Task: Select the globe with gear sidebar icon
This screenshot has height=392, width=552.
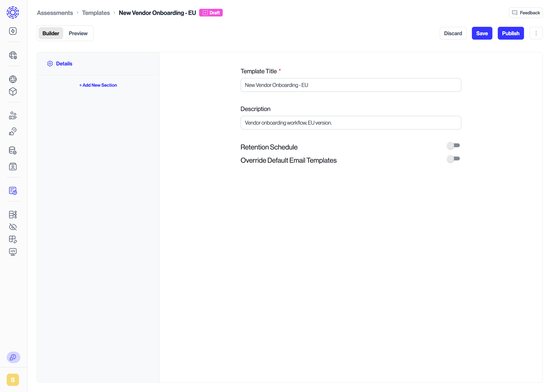Action: (x=13, y=56)
